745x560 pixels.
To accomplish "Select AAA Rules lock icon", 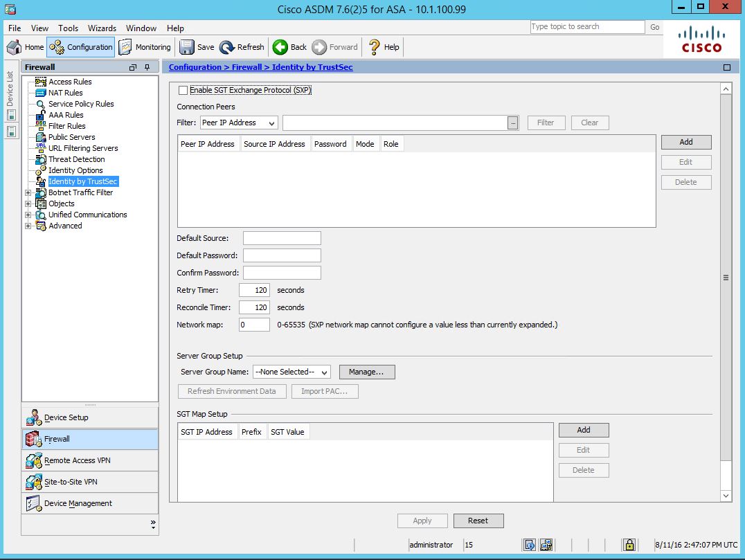I will (41, 115).
